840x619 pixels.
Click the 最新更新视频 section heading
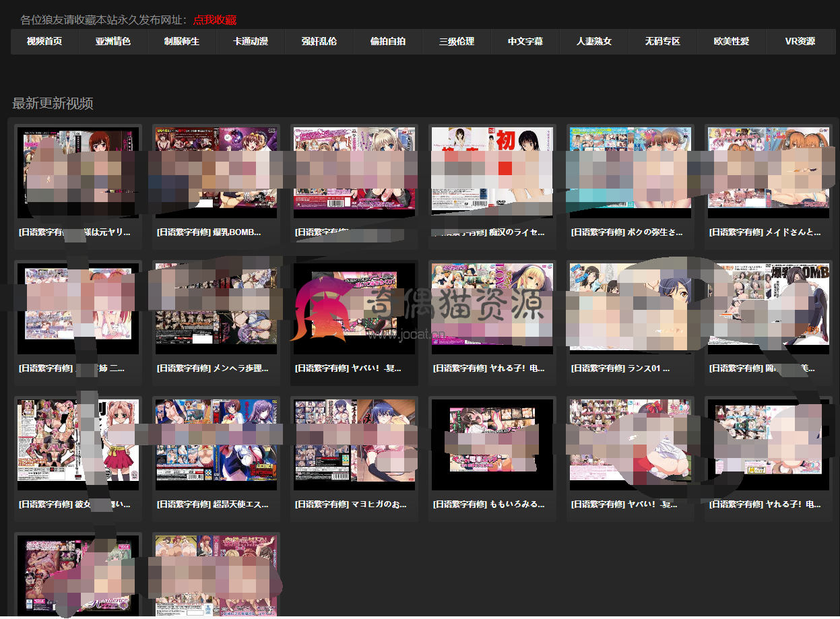[53, 103]
